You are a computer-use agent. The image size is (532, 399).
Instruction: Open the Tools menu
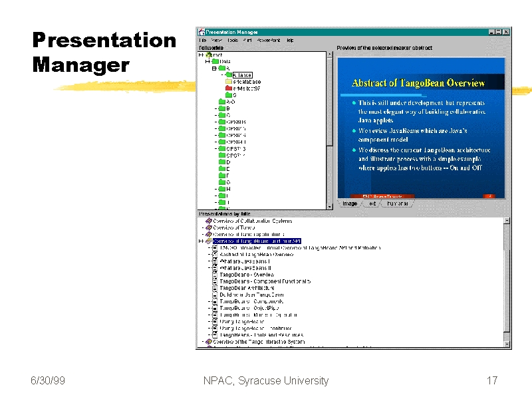pyautogui.click(x=233, y=41)
